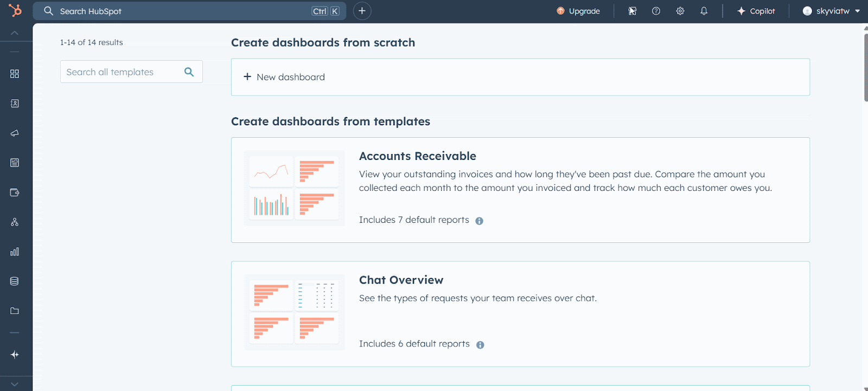Viewport: 868px width, 391px height.
Task: Click the Upgrade button
Action: [x=578, y=11]
